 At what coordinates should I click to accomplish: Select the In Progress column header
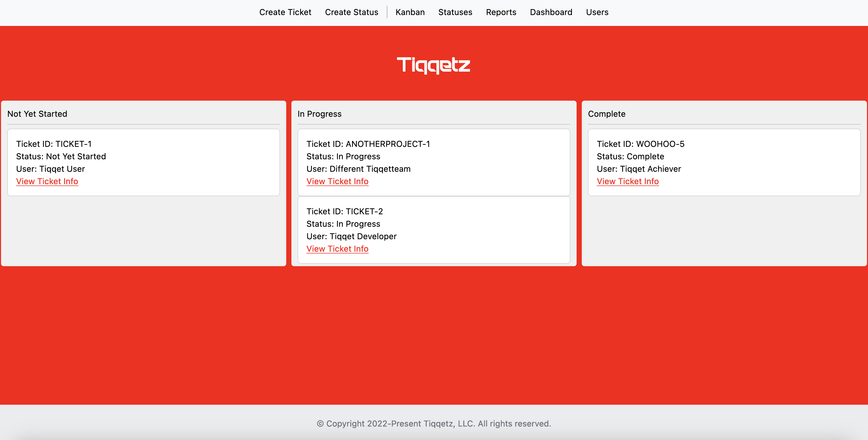pyautogui.click(x=319, y=114)
